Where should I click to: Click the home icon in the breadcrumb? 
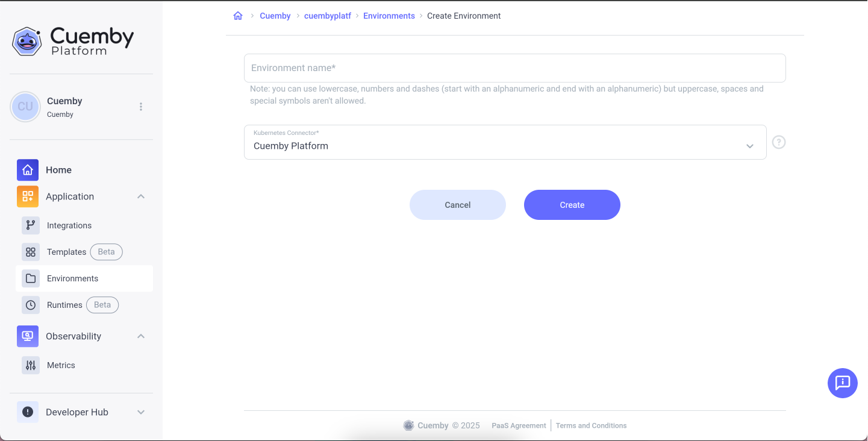pos(237,15)
